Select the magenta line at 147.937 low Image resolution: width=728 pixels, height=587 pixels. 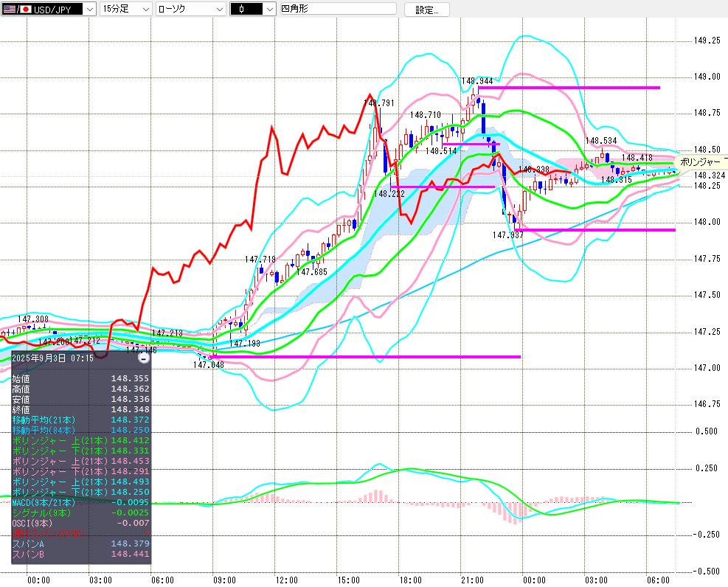pyautogui.click(x=594, y=229)
